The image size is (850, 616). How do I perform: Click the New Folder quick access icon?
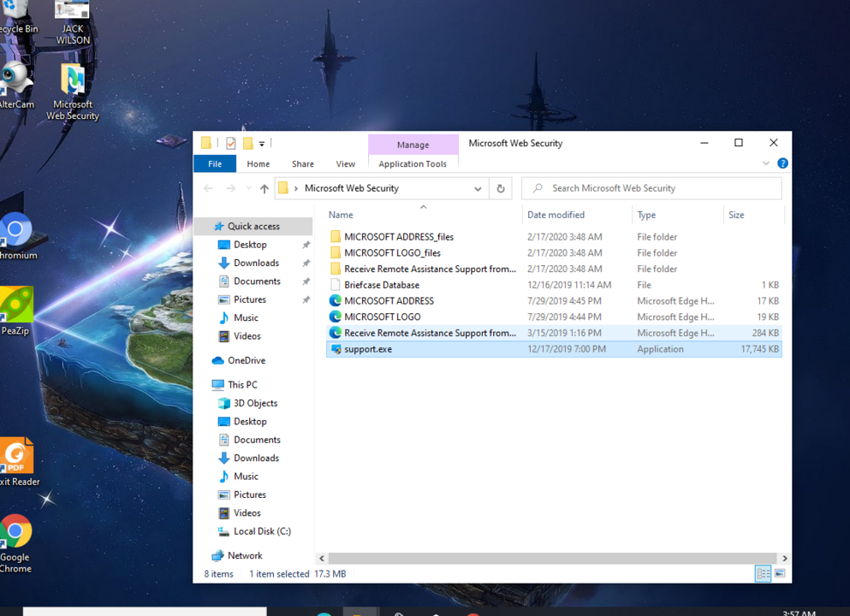point(247,143)
